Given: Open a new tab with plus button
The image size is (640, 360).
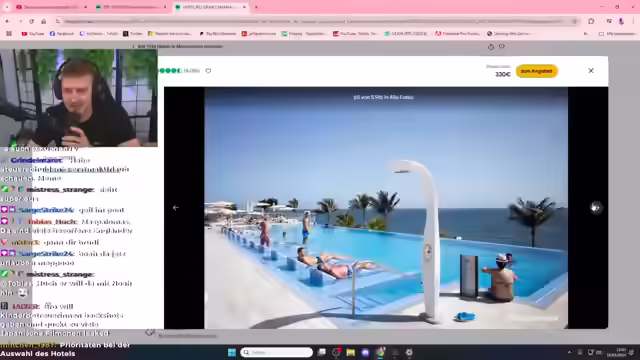Looking at the screenshot, I should (x=256, y=7).
